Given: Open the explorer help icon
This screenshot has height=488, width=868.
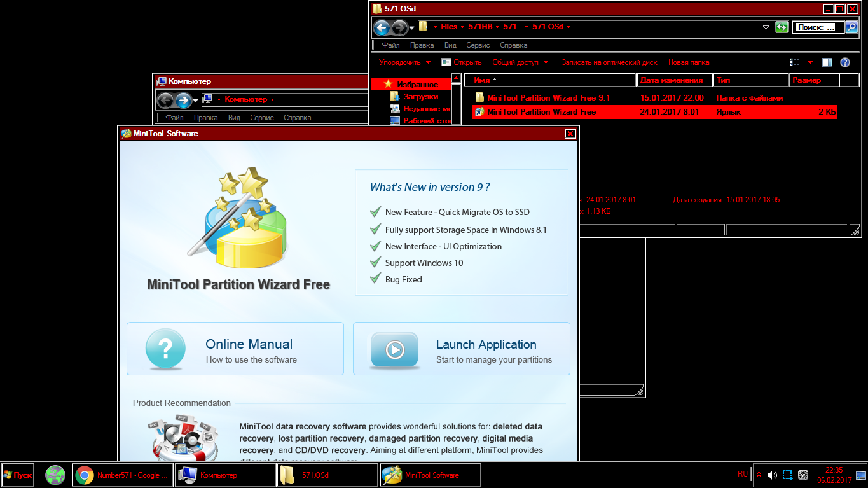Looking at the screenshot, I should 845,62.
